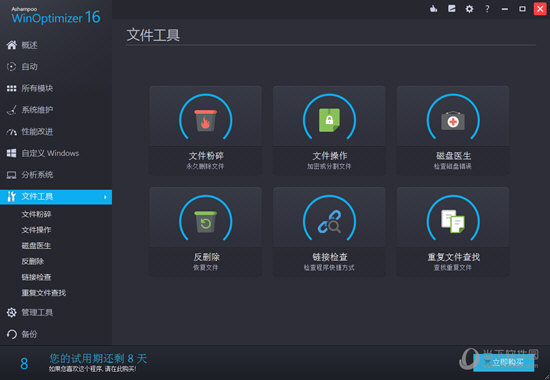
Task: Click the notes icon in title bar
Action: point(451,8)
